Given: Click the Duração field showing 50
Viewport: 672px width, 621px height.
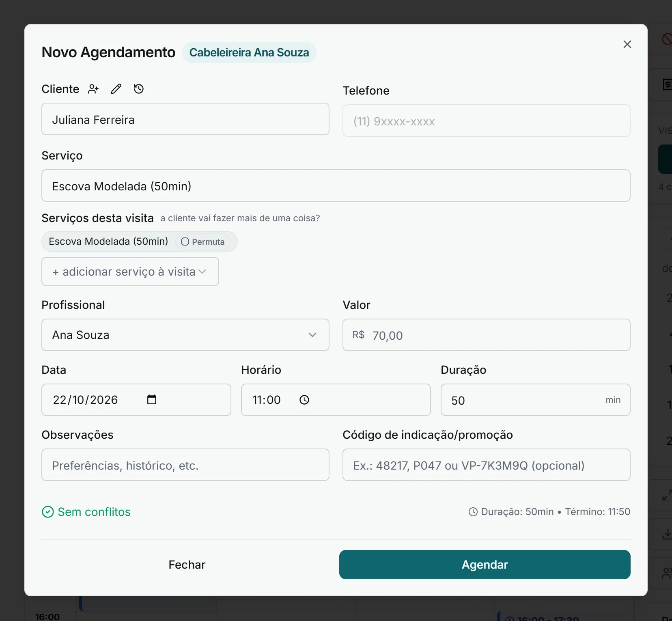Looking at the screenshot, I should coord(536,400).
